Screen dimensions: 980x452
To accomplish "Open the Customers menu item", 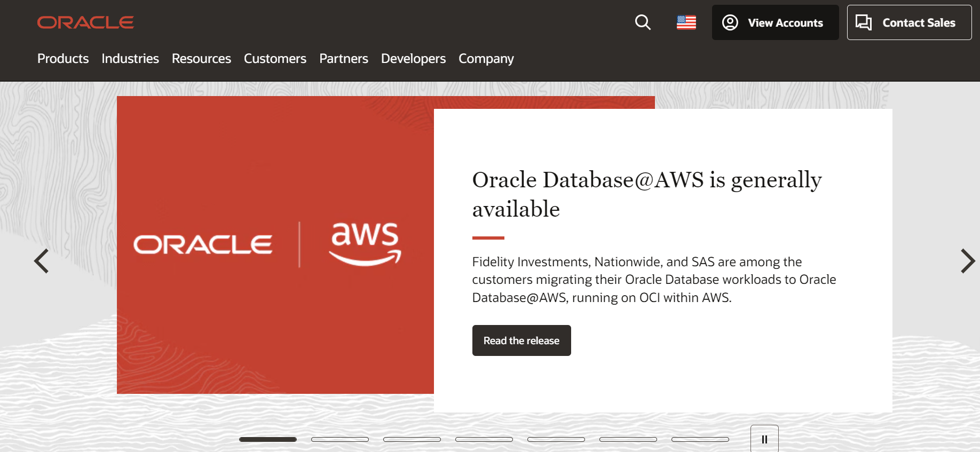I will coord(275,59).
